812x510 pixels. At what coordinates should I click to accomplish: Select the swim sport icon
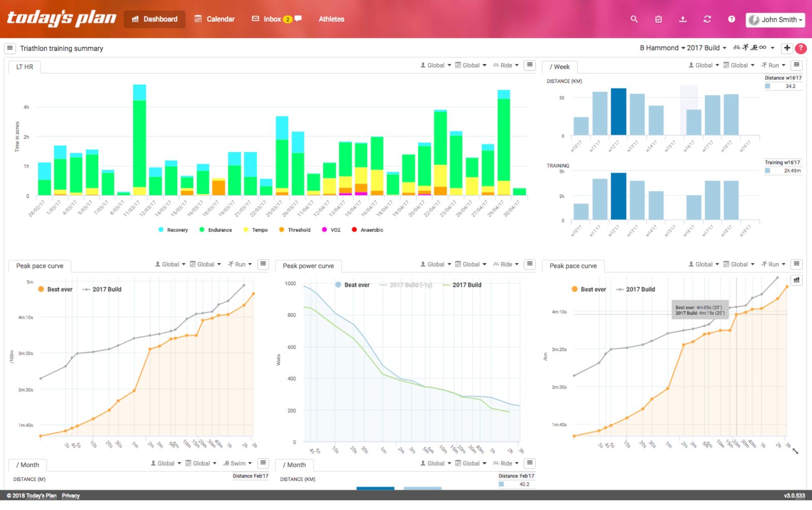tap(754, 47)
